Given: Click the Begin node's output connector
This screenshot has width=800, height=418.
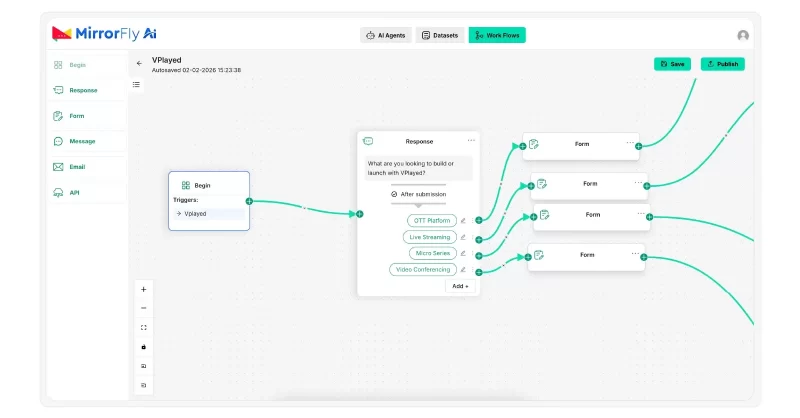Looking at the screenshot, I should click(x=249, y=201).
